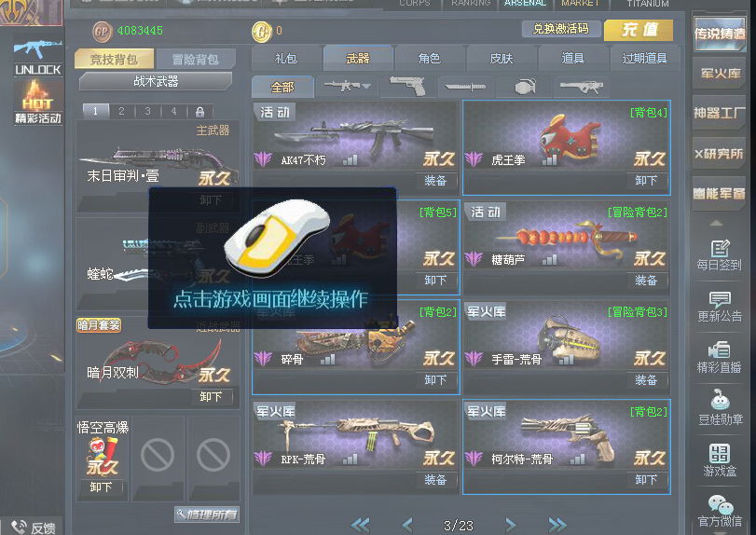Viewport: 756px width, 535px height.
Task: Click the 反馈 feedback phone icon
Action: pyautogui.click(x=20, y=527)
